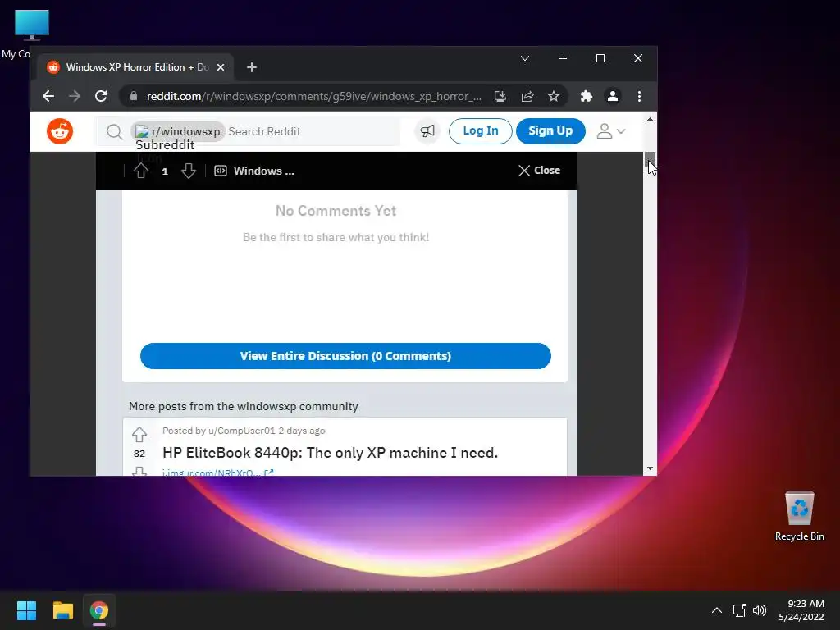
Task: Click the 'Windows ...' post title in header
Action: click(x=263, y=171)
